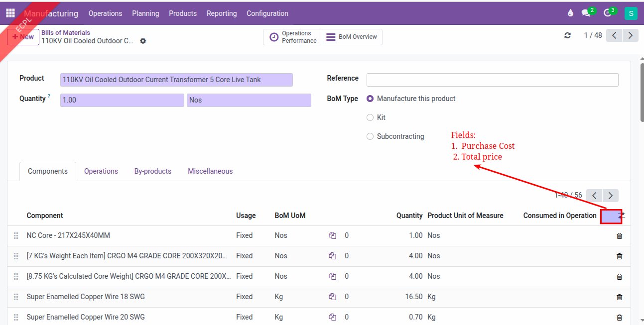Select the Kit BoM type
Screen dimensions: 644x325
point(370,117)
